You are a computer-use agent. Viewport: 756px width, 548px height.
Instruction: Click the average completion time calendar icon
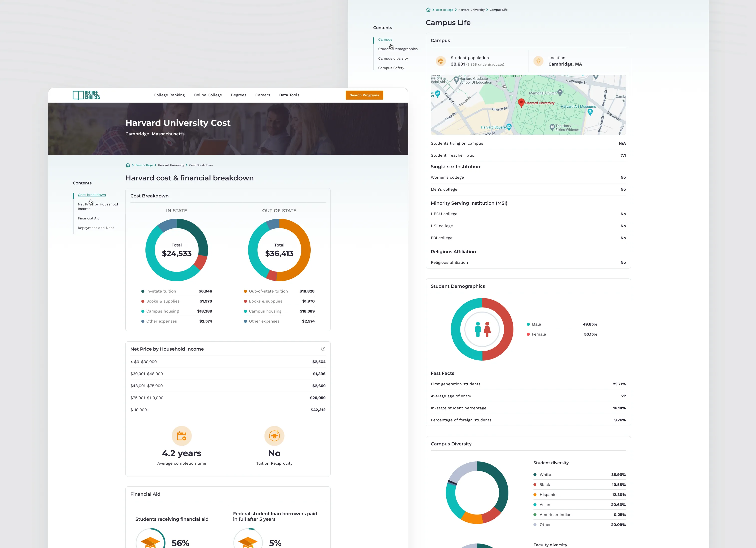pyautogui.click(x=182, y=436)
